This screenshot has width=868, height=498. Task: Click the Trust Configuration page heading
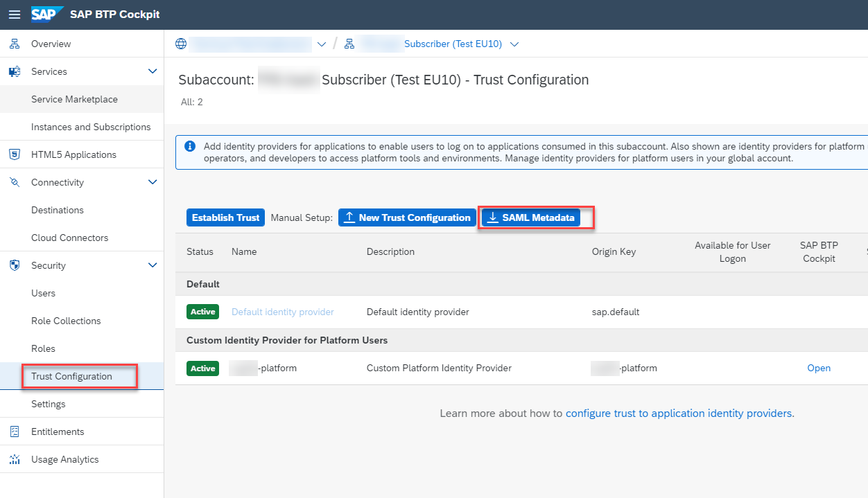[x=383, y=80]
